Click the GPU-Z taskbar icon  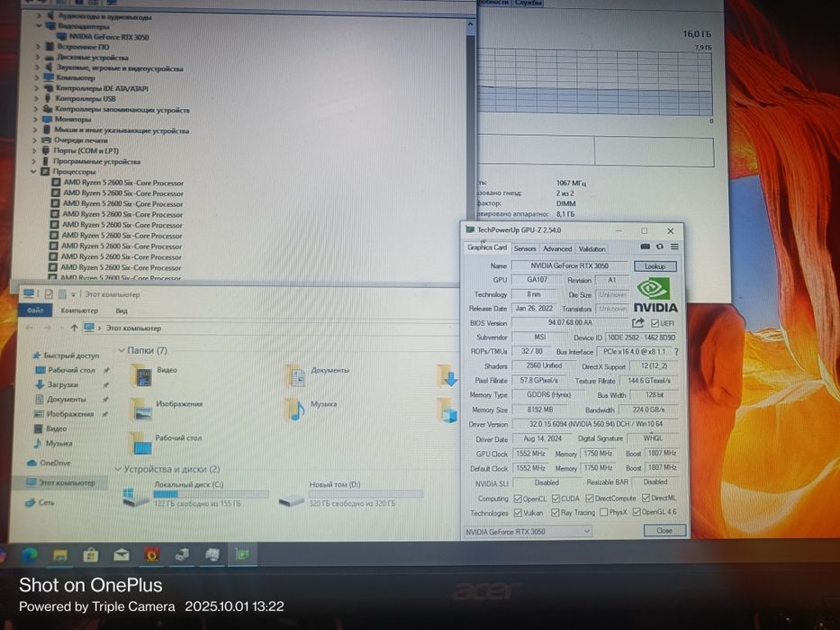242,554
